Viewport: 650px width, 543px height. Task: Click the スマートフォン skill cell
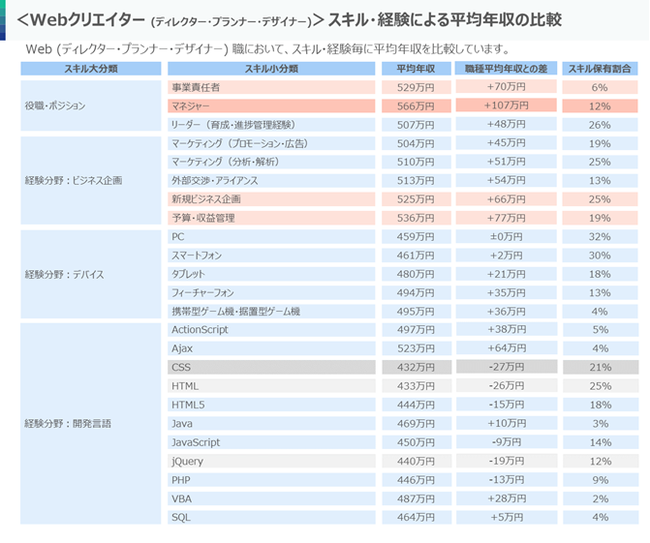pyautogui.click(x=271, y=256)
